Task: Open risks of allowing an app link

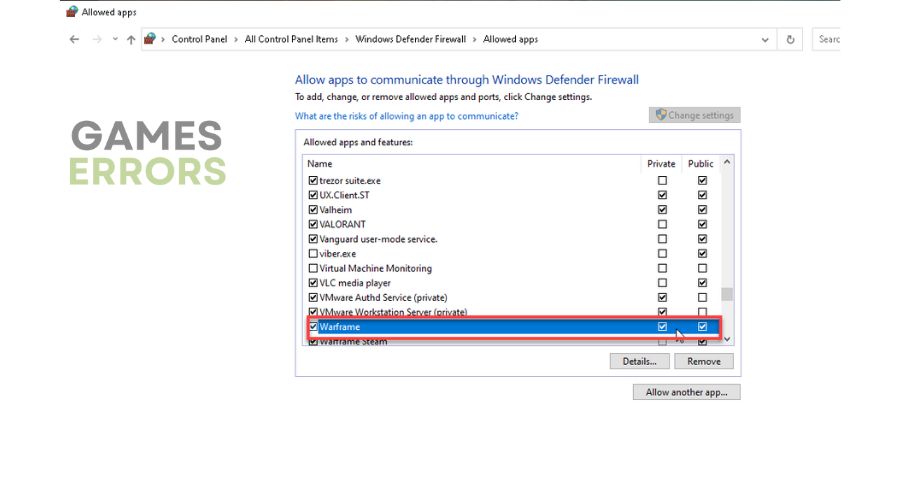Action: click(406, 116)
